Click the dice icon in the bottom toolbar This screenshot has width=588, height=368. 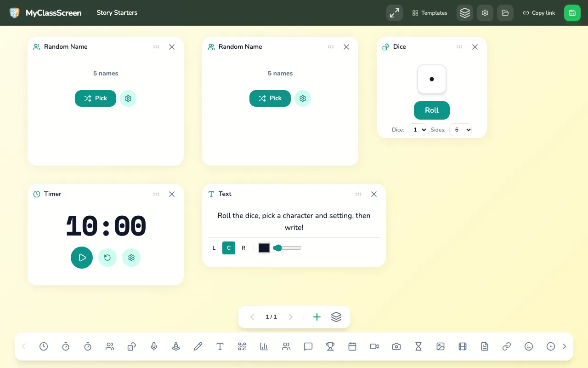132,346
